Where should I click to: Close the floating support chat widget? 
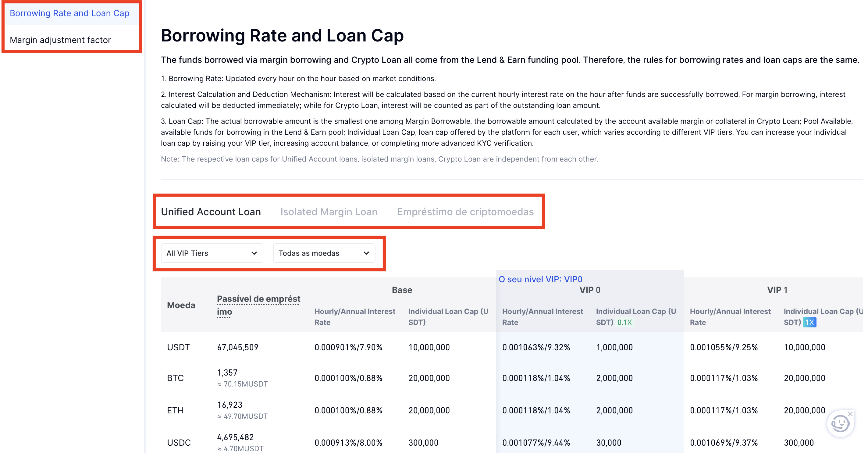click(851, 414)
